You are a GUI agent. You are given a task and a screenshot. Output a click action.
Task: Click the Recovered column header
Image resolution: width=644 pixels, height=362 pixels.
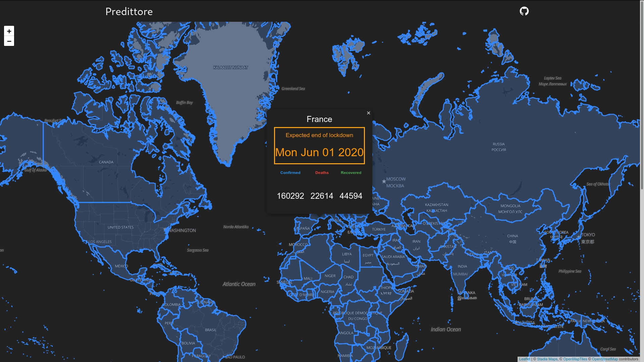(351, 173)
